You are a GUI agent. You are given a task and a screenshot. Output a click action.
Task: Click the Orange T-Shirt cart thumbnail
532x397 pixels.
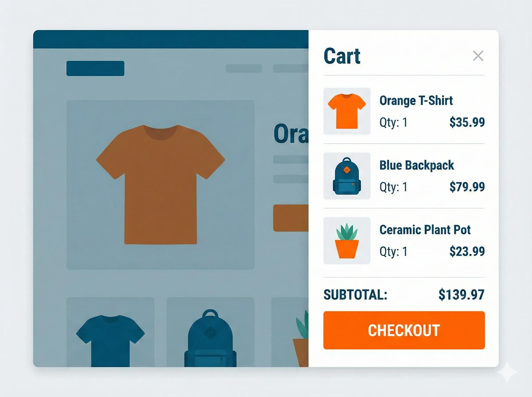pyautogui.click(x=347, y=111)
